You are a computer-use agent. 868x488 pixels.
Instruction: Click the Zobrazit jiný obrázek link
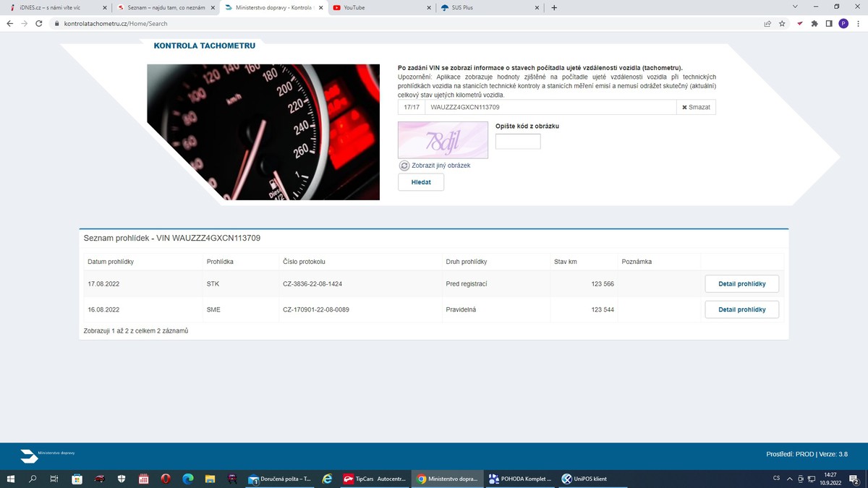pyautogui.click(x=441, y=166)
